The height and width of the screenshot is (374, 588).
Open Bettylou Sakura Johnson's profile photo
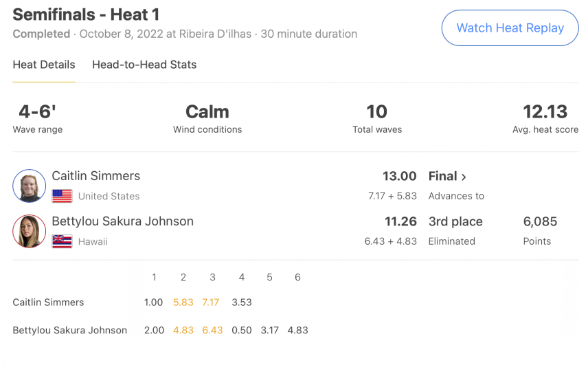[x=30, y=231]
